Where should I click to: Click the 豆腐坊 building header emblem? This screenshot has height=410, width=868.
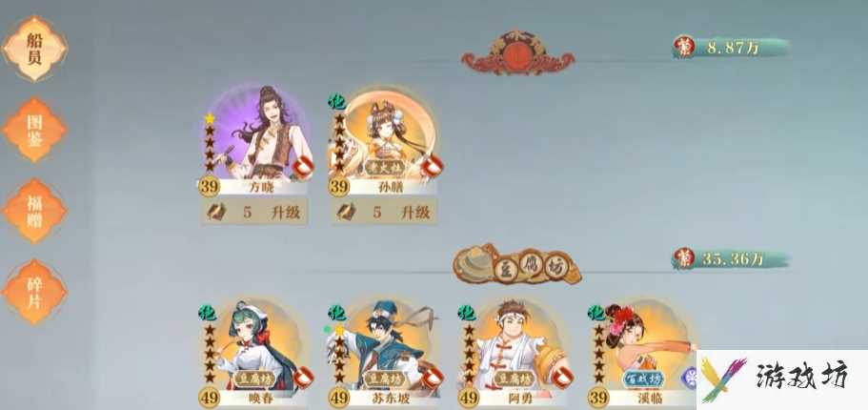coord(517,264)
